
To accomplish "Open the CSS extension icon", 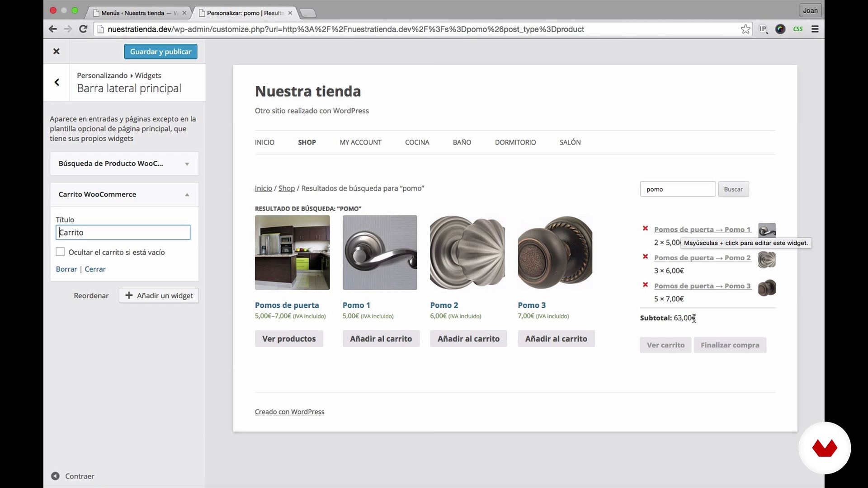I will [x=798, y=29].
